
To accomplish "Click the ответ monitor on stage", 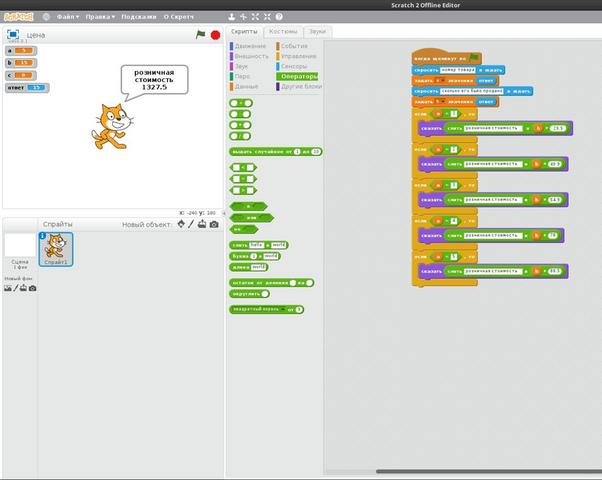I will 27,88.
